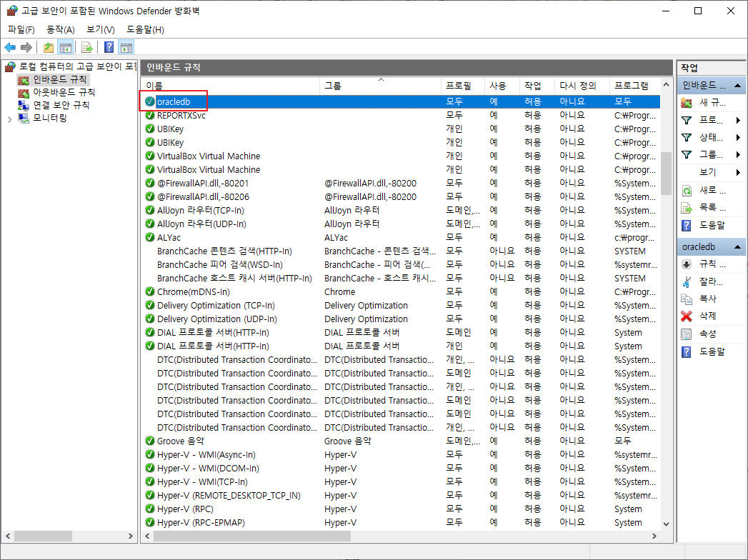Image resolution: width=748 pixels, height=560 pixels.
Task: Toggle the console tree pane toolbar icon
Action: tap(65, 47)
